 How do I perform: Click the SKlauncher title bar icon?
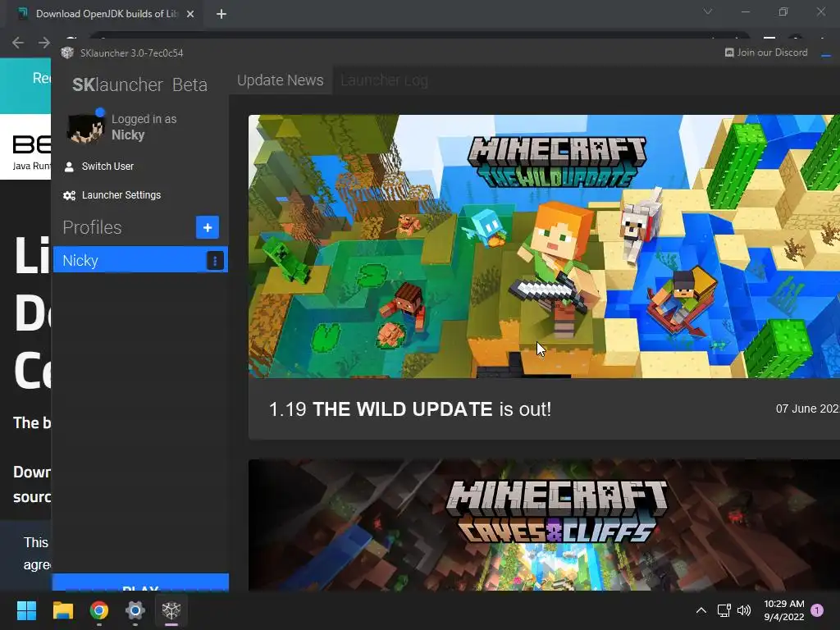pyautogui.click(x=67, y=52)
